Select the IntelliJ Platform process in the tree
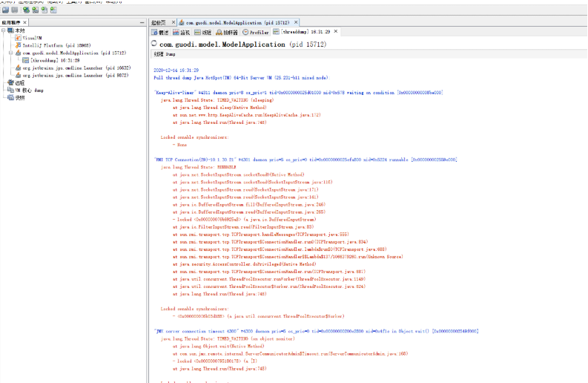This screenshot has width=588, height=383. tap(56, 45)
